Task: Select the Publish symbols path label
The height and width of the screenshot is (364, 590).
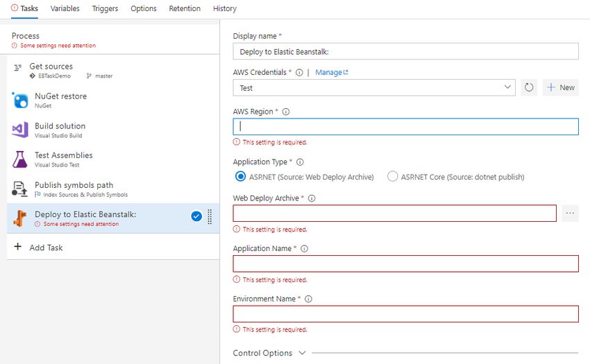Action: click(x=74, y=185)
